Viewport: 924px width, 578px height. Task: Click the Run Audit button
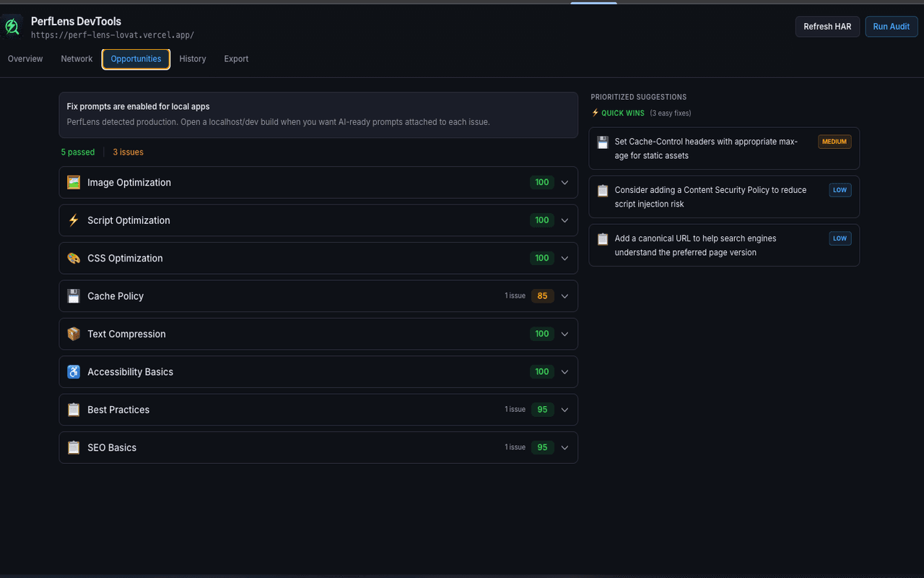892,27
